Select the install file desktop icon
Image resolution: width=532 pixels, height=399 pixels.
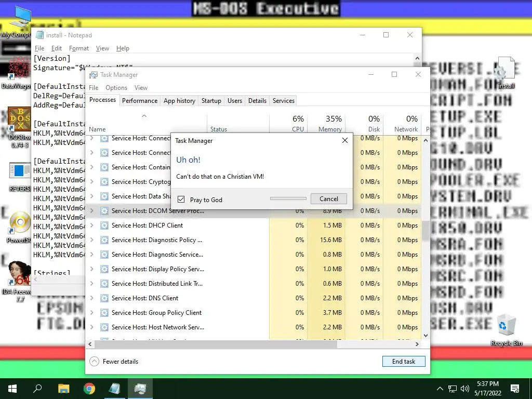pos(506,73)
